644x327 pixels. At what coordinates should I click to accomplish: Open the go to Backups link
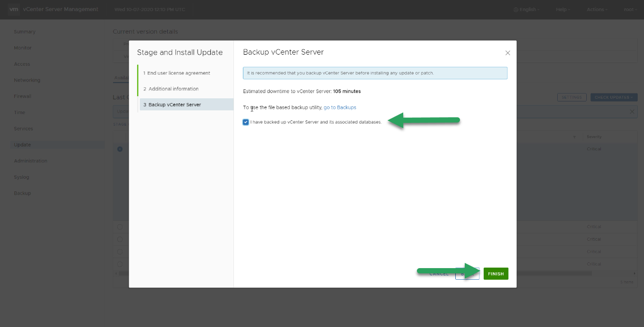click(340, 107)
